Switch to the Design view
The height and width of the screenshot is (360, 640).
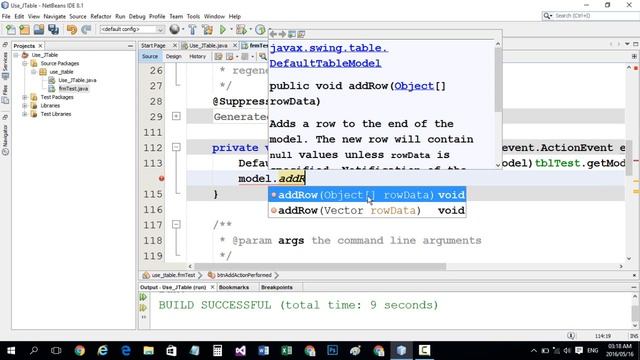click(x=173, y=56)
